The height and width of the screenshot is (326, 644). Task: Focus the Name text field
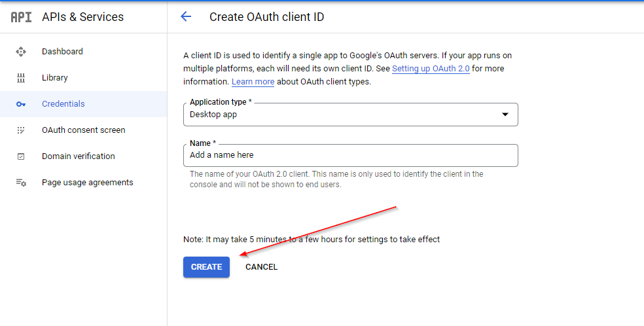350,156
